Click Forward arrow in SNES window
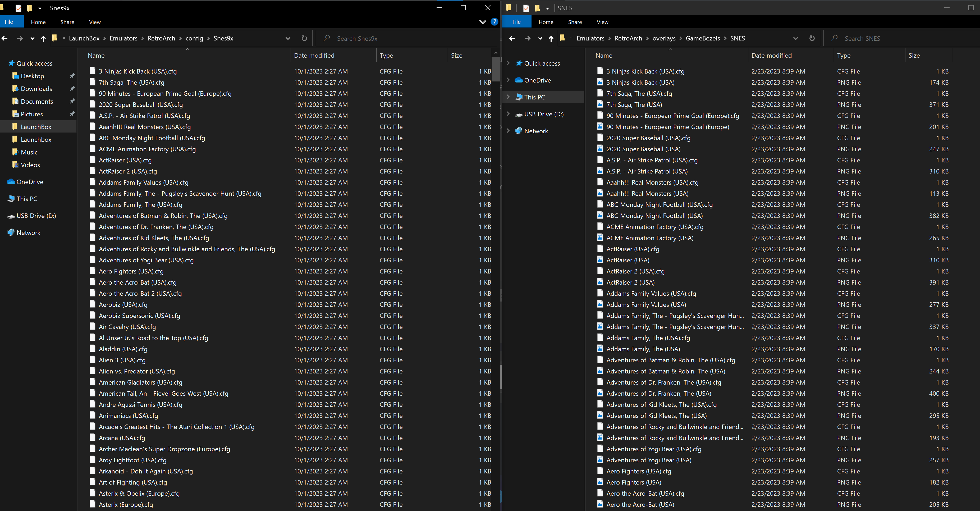 (x=527, y=38)
